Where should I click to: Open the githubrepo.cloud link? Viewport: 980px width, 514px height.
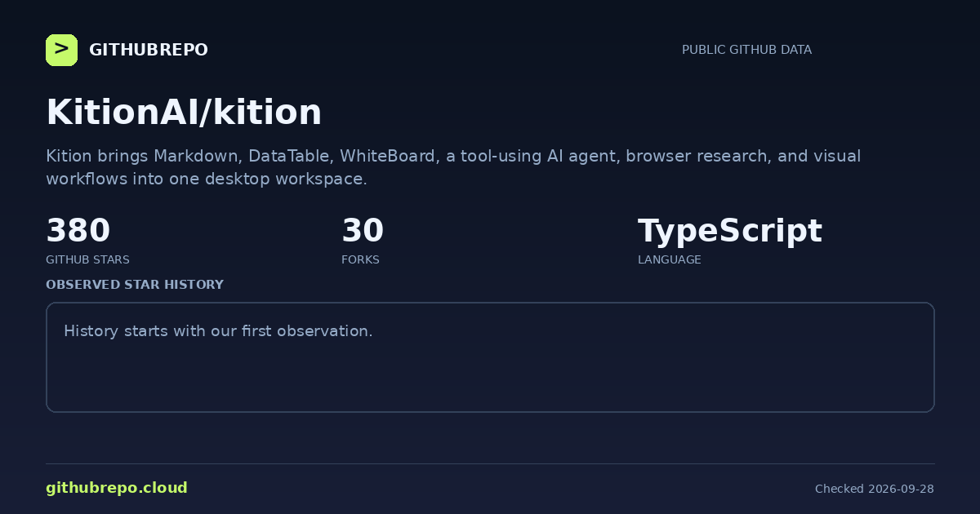(x=117, y=488)
